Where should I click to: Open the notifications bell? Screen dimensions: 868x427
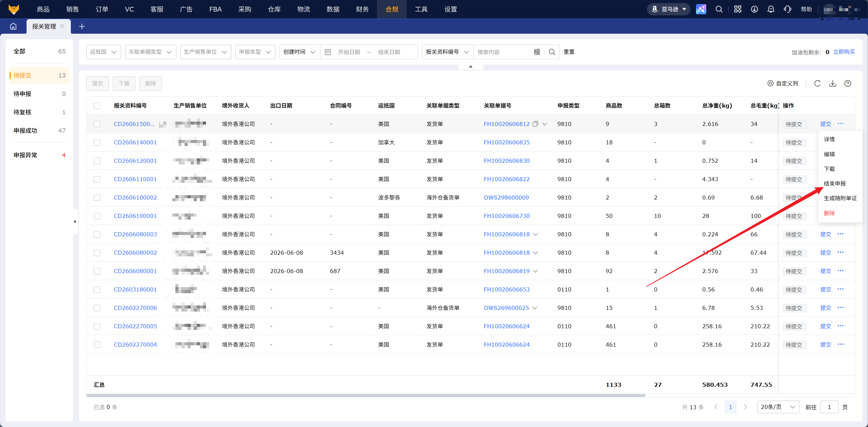(771, 9)
